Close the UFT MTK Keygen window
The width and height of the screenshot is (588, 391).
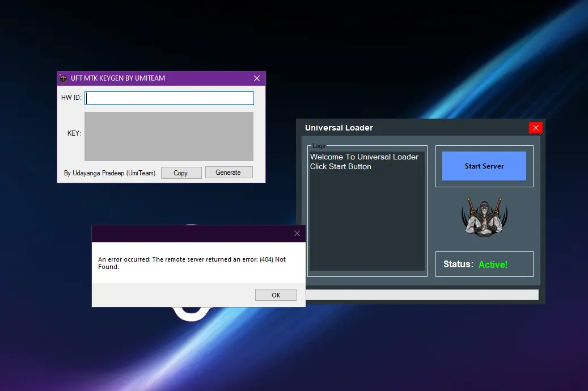click(257, 78)
